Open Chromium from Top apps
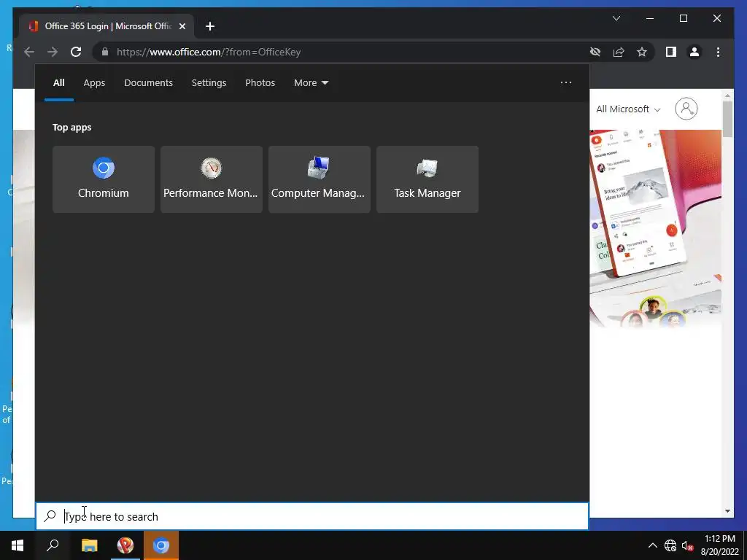 tap(104, 179)
